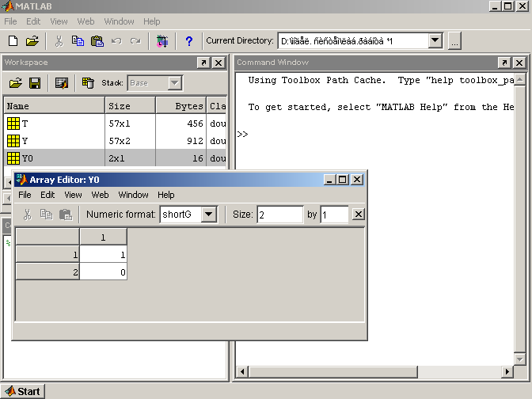Close the Array Editor toolbar X beside size fields
The height and width of the screenshot is (399, 532).
click(359, 215)
